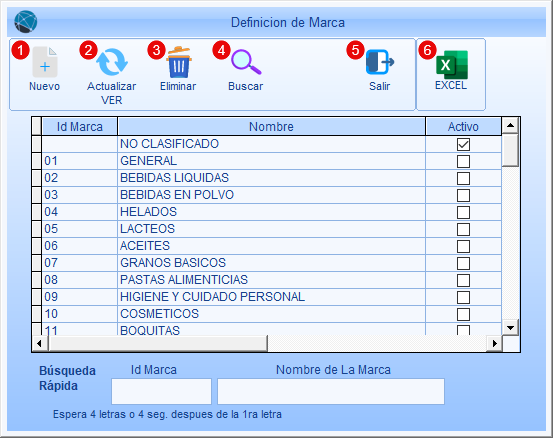The height and width of the screenshot is (438, 553).
Task: Click the Actualizar VER refresh icon
Action: click(x=112, y=62)
